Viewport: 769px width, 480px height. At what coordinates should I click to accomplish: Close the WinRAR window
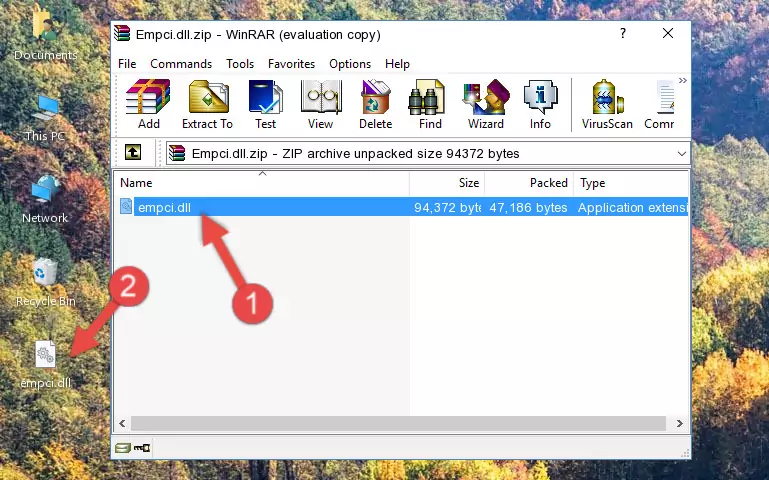click(668, 33)
